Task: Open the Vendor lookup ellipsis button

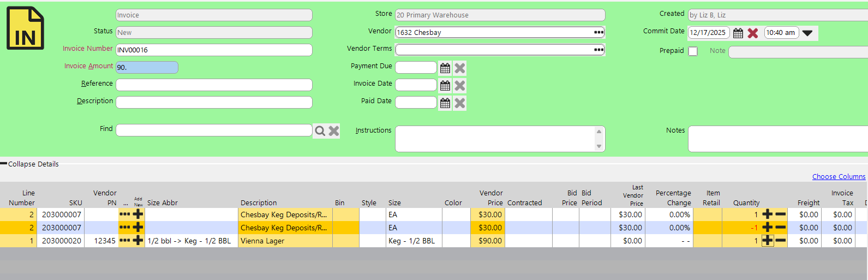Action: pyautogui.click(x=598, y=33)
